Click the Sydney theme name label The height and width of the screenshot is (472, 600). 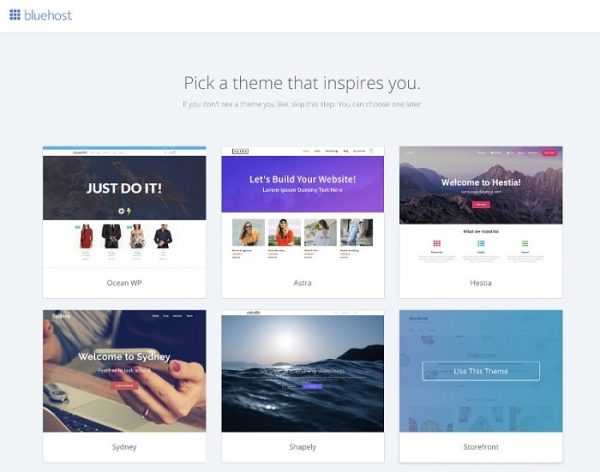coord(124,447)
